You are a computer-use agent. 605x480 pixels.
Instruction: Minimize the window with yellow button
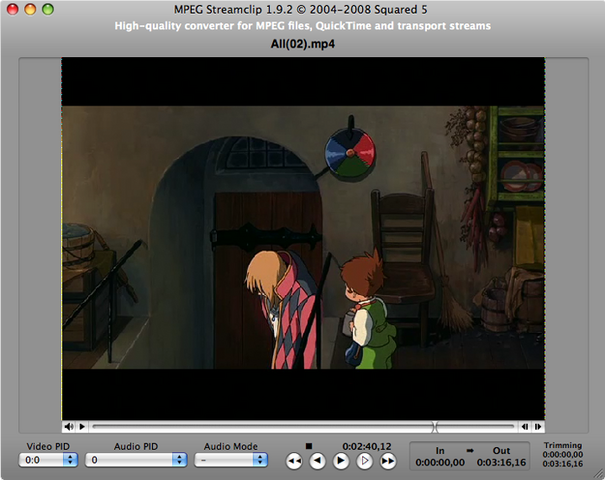point(30,9)
